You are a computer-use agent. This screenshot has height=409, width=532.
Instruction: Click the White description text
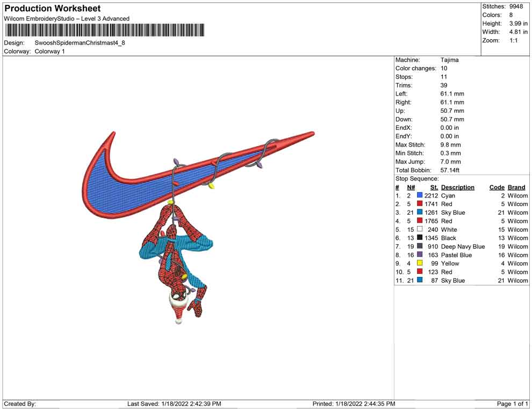tap(449, 229)
